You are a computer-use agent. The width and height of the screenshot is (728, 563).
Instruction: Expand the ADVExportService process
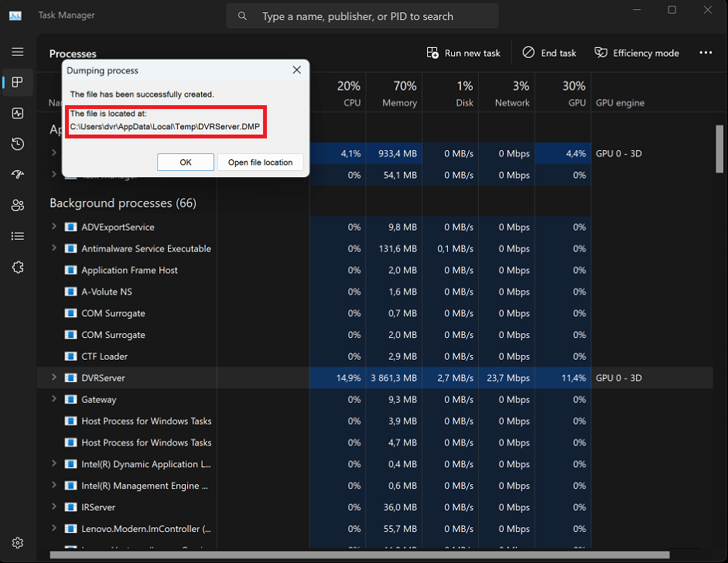pyautogui.click(x=54, y=227)
